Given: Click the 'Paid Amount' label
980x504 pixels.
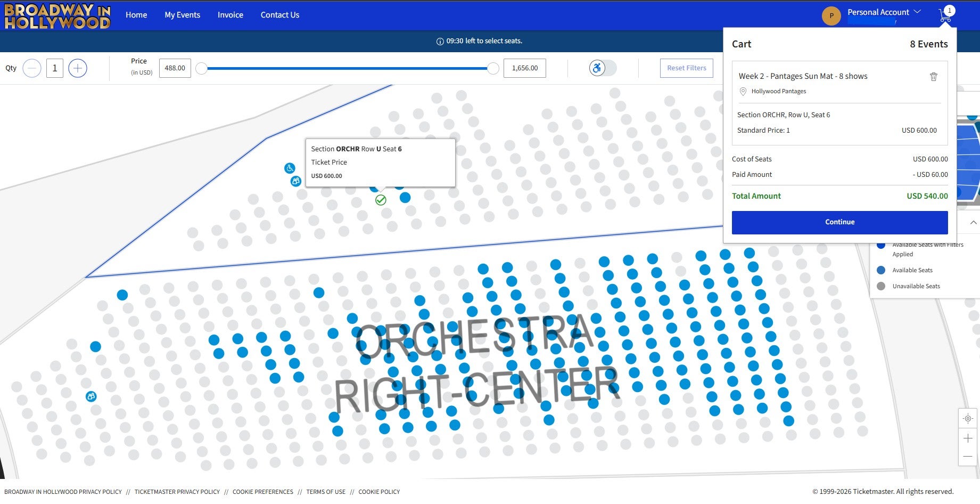Looking at the screenshot, I should [752, 175].
